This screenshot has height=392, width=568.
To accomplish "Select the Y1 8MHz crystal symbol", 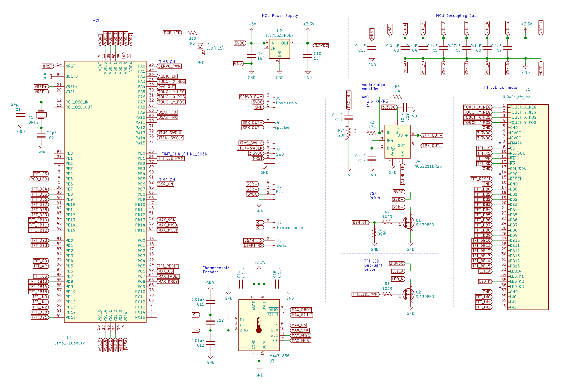I will pyautogui.click(x=41, y=115).
